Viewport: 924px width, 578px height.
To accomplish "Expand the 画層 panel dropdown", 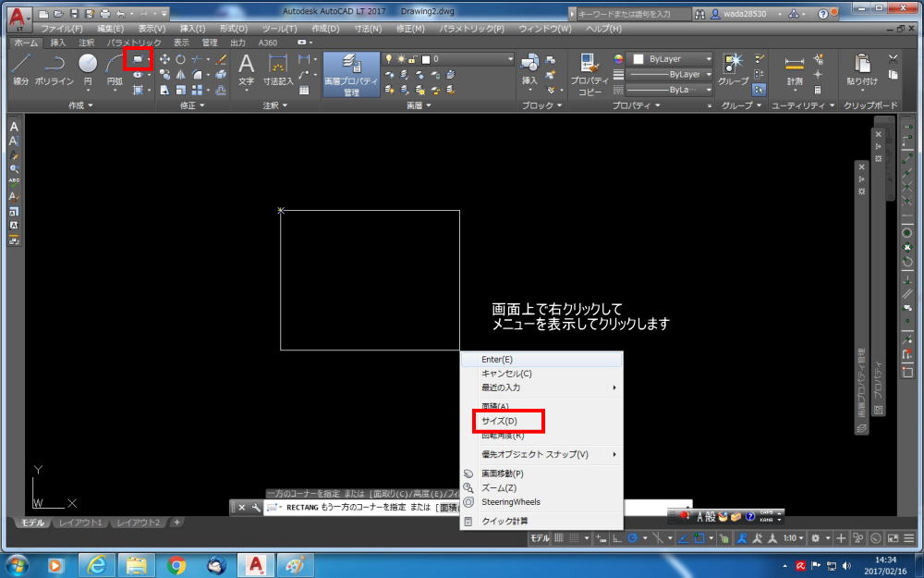I will tap(419, 105).
